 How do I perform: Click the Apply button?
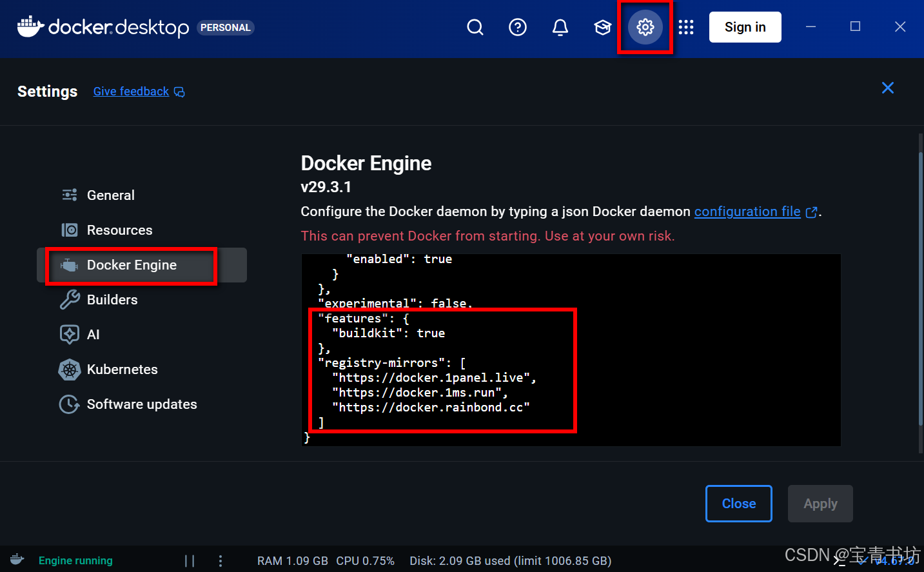[820, 504]
